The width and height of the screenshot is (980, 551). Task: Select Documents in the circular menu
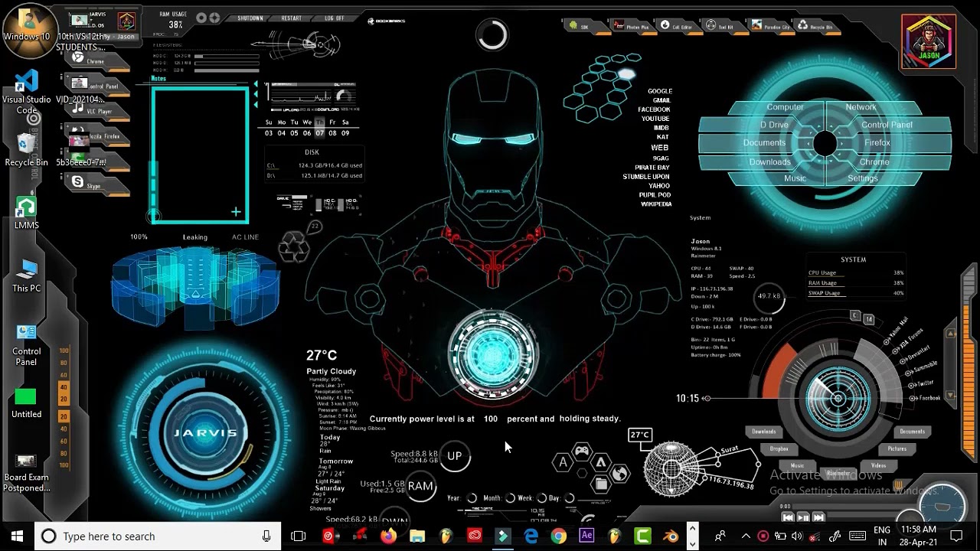click(764, 142)
